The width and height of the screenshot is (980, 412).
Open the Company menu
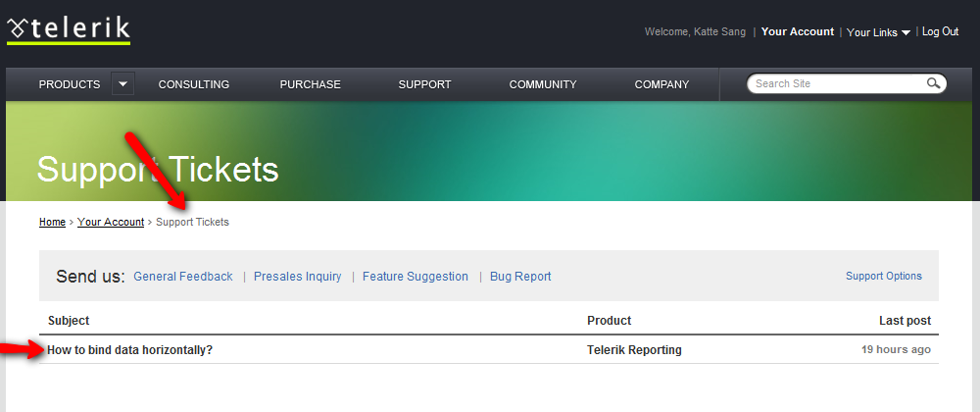click(x=661, y=84)
